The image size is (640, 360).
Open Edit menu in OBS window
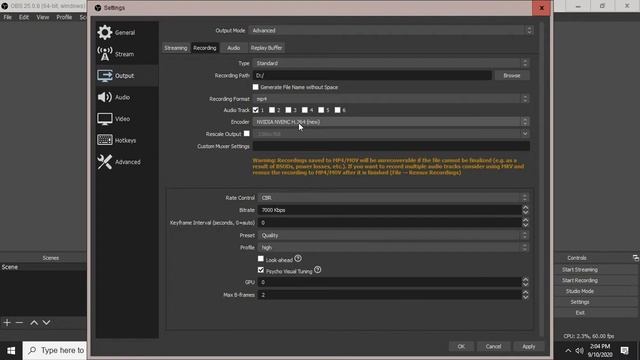(24, 17)
